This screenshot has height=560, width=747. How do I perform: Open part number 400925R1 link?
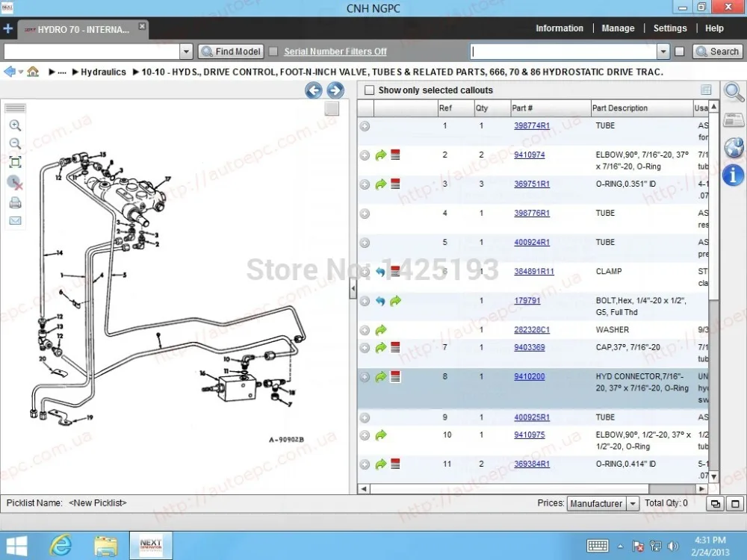pyautogui.click(x=532, y=417)
